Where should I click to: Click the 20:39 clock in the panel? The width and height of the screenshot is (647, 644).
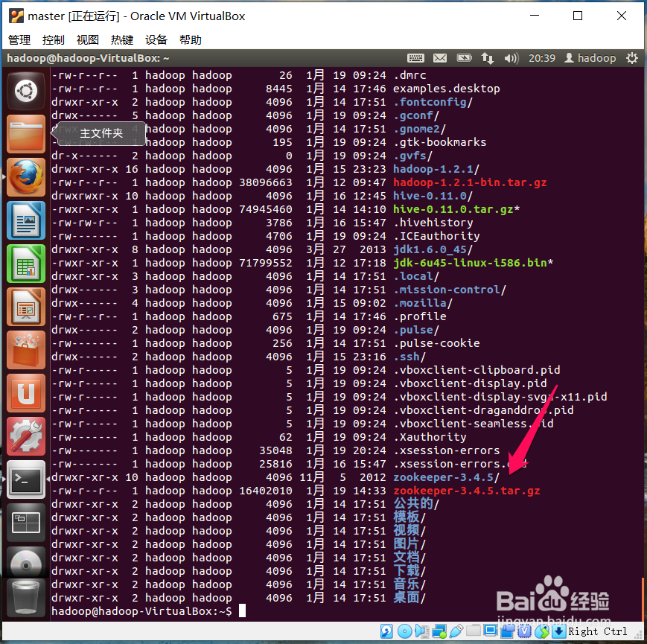tap(542, 58)
